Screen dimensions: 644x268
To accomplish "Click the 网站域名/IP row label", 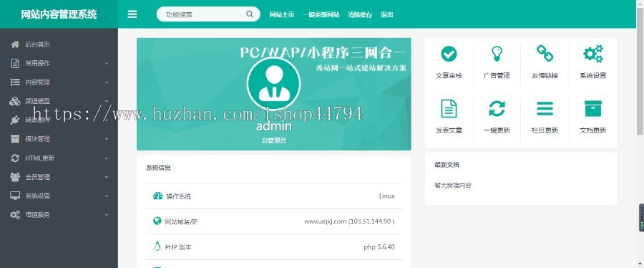I will tap(182, 222).
